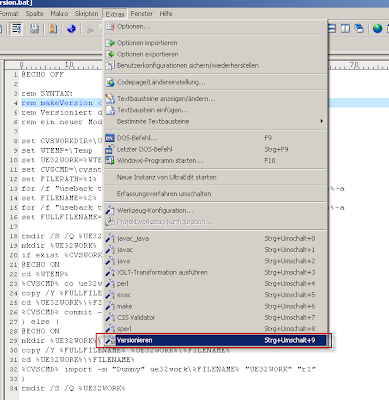This screenshot has height=400, width=389.
Task: Choose Windows-Programm starten...
Action: [216, 161]
